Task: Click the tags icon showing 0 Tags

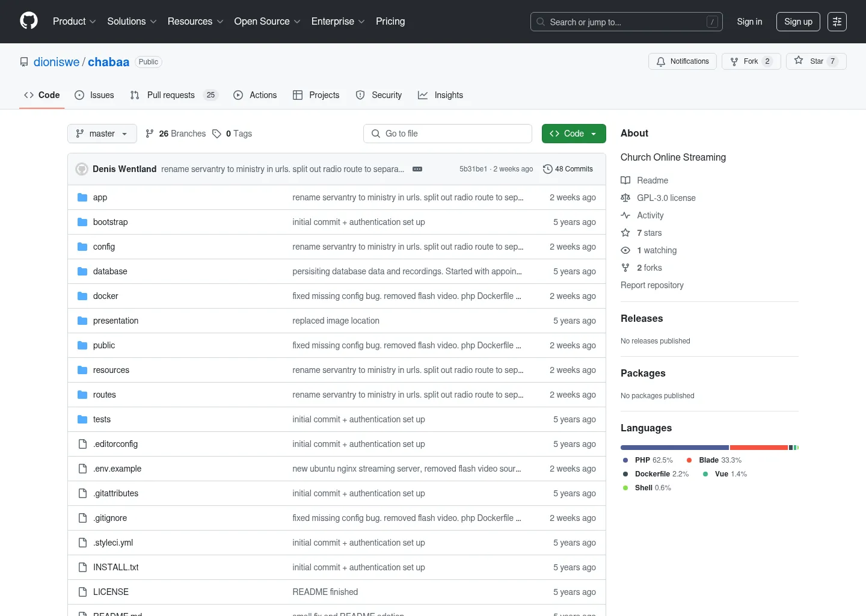Action: coord(217,134)
